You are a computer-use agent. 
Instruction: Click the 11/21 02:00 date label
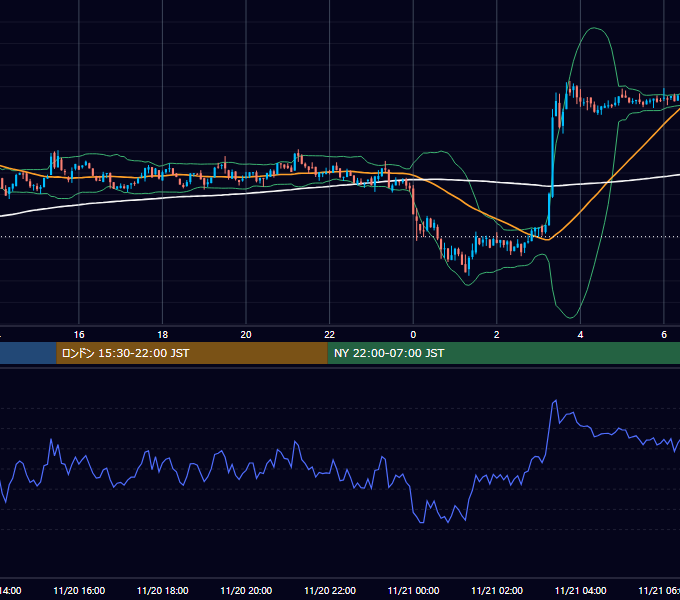coord(497,590)
